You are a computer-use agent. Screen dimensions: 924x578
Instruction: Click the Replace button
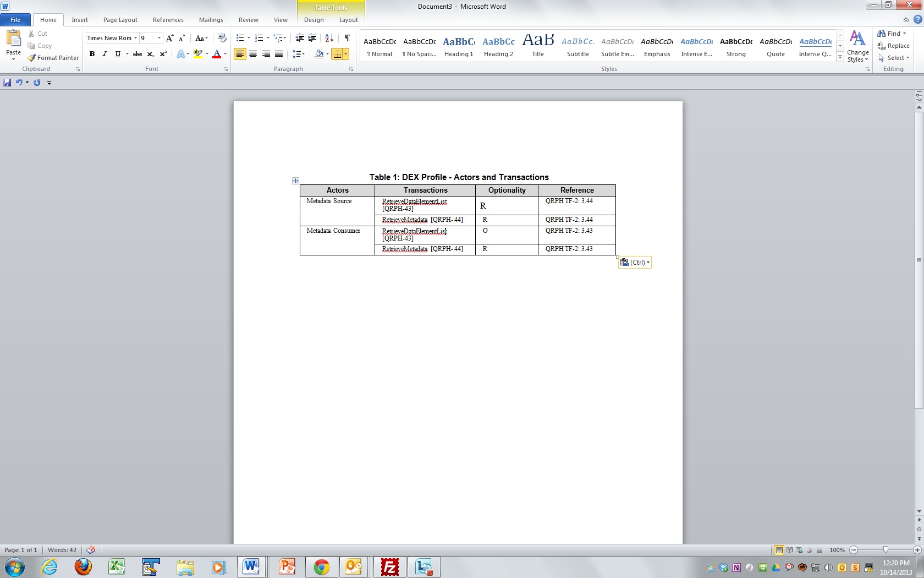[893, 46]
